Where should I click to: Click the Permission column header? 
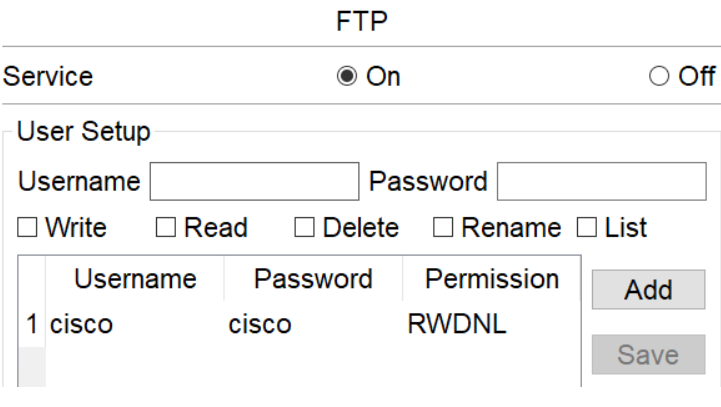pos(491,279)
